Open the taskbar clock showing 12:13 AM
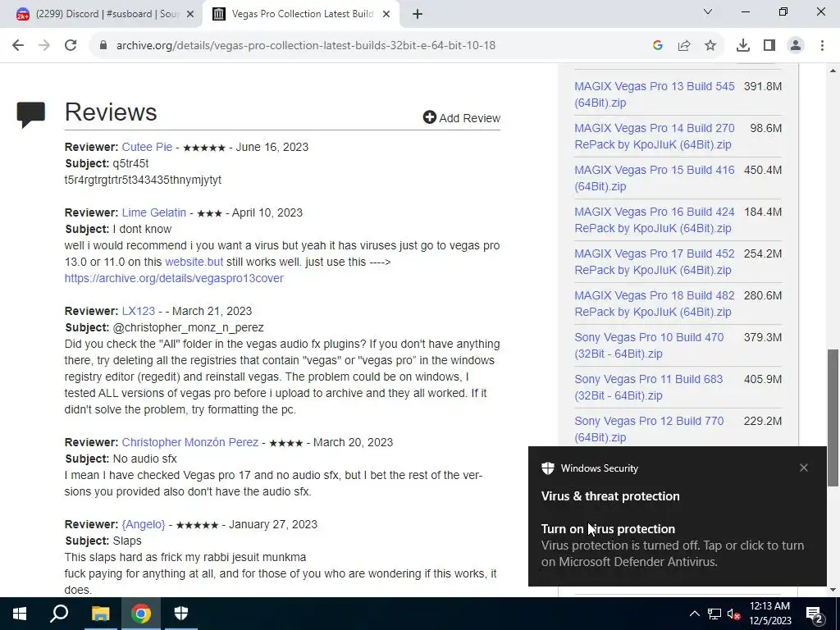 769,614
